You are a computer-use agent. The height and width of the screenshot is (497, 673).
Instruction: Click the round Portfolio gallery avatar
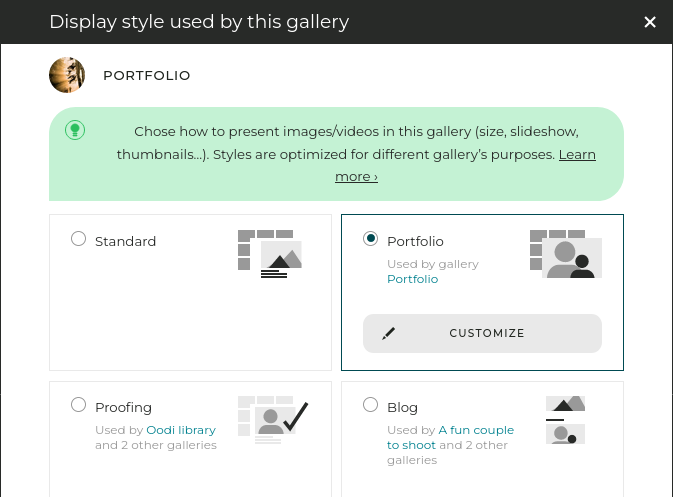(x=67, y=75)
